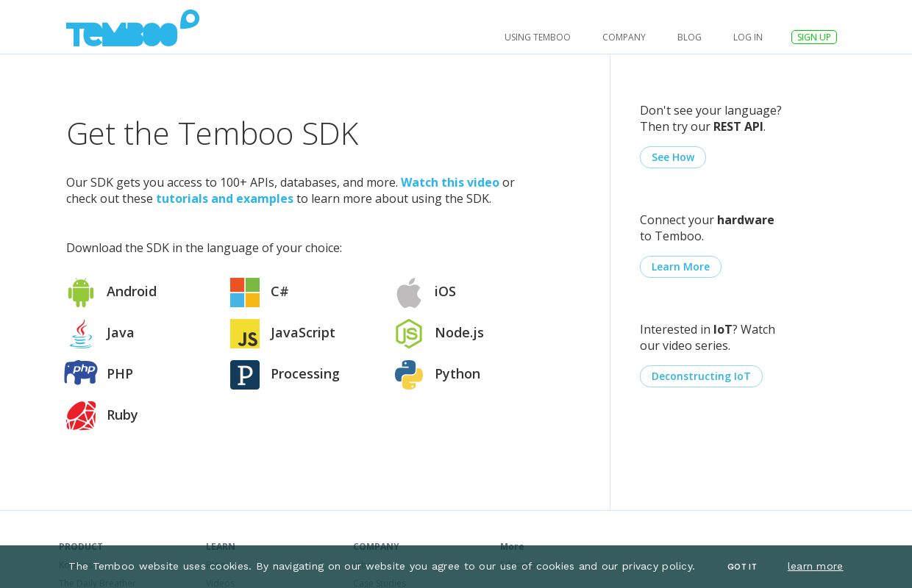Click the Apple iOS icon
Image resolution: width=912 pixels, height=588 pixels.
(x=409, y=292)
